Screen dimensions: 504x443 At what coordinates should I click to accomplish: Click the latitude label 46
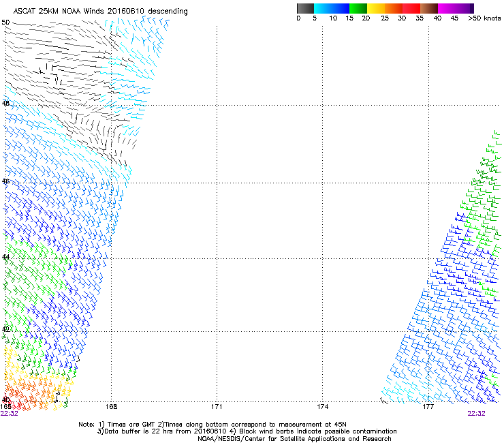click(5, 181)
